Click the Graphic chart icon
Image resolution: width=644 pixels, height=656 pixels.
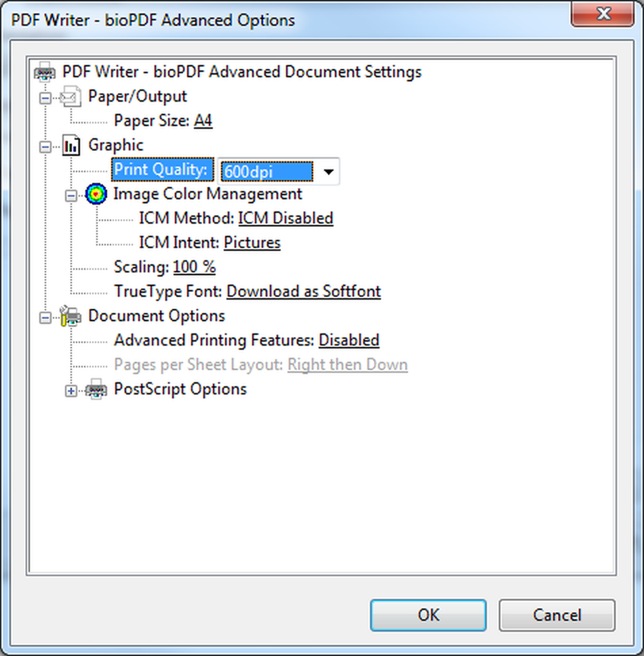pyautogui.click(x=71, y=146)
